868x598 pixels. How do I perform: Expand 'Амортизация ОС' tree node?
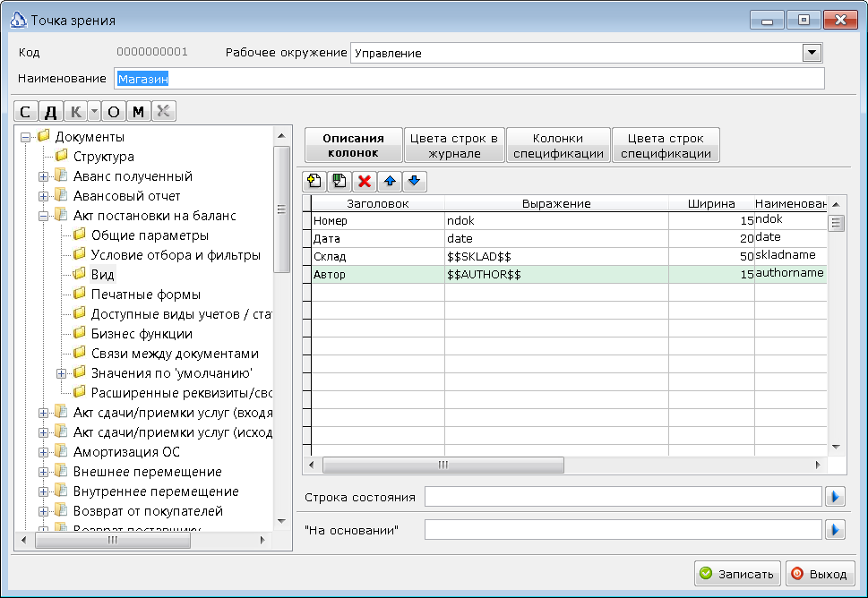coord(43,452)
